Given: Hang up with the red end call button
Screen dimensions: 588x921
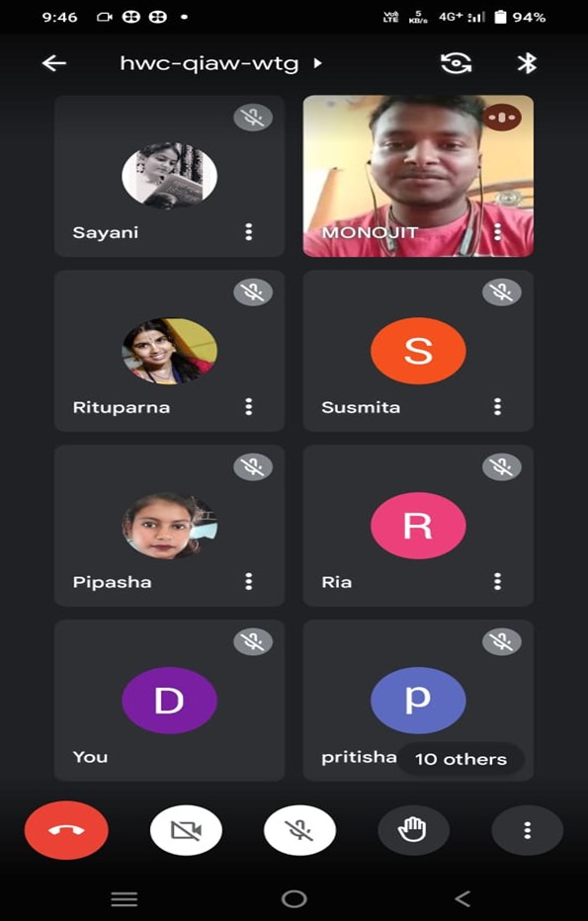Looking at the screenshot, I should click(x=66, y=830).
